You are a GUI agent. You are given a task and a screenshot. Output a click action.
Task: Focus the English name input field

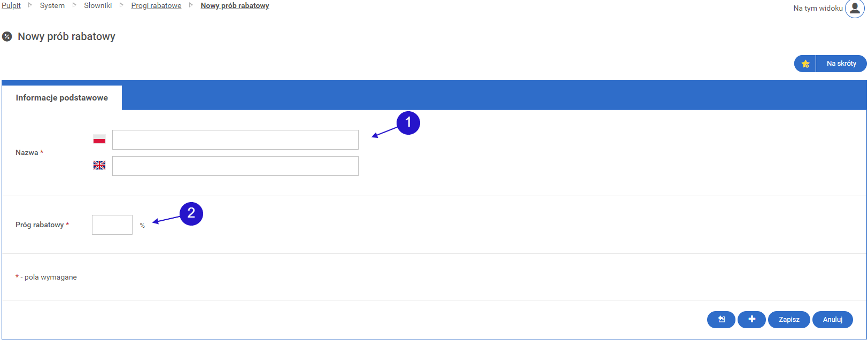click(x=235, y=166)
